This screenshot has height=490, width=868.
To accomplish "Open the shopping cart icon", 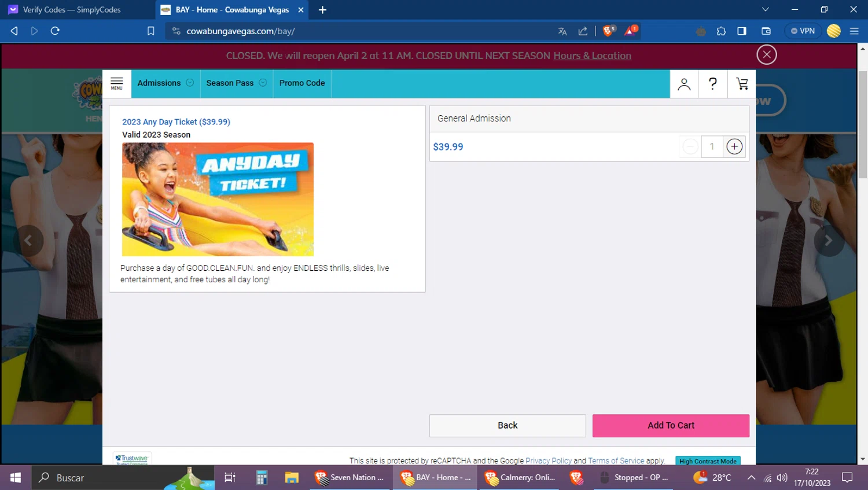I will click(742, 84).
